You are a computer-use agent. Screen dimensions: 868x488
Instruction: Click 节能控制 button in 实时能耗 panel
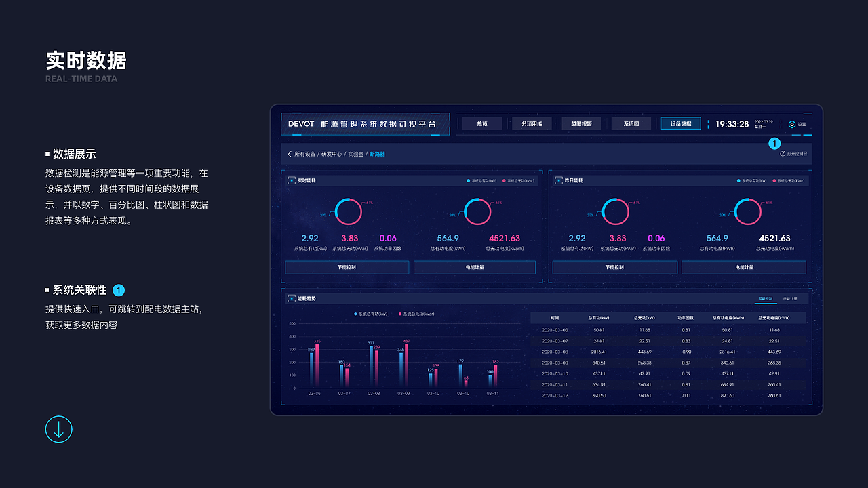[347, 268]
